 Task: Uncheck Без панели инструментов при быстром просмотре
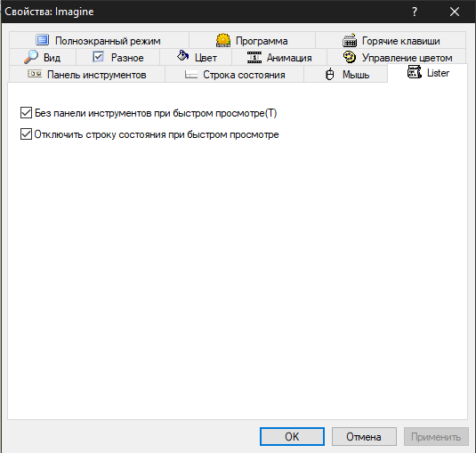point(26,113)
